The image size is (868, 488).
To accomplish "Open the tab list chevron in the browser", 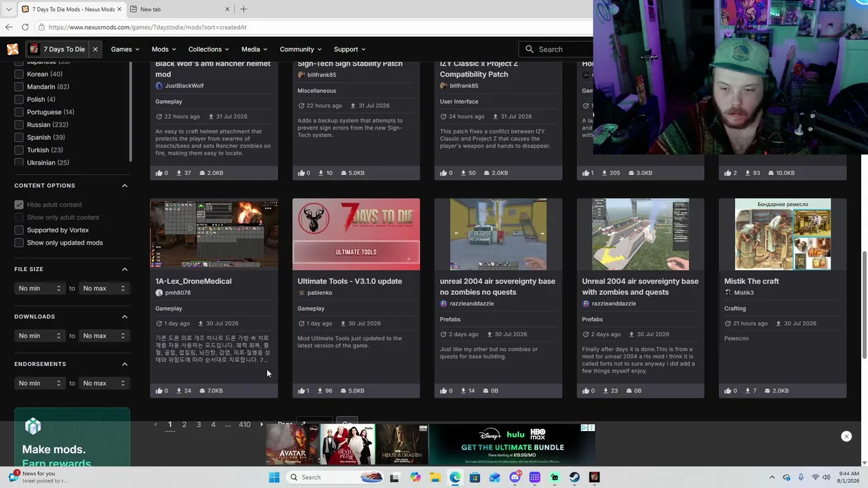I will [9, 9].
